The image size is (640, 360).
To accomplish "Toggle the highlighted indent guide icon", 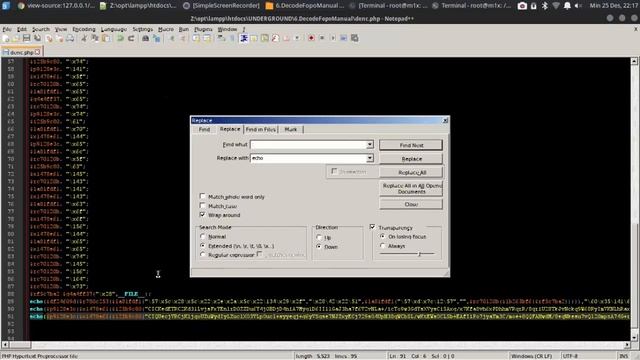I will (x=244, y=38).
